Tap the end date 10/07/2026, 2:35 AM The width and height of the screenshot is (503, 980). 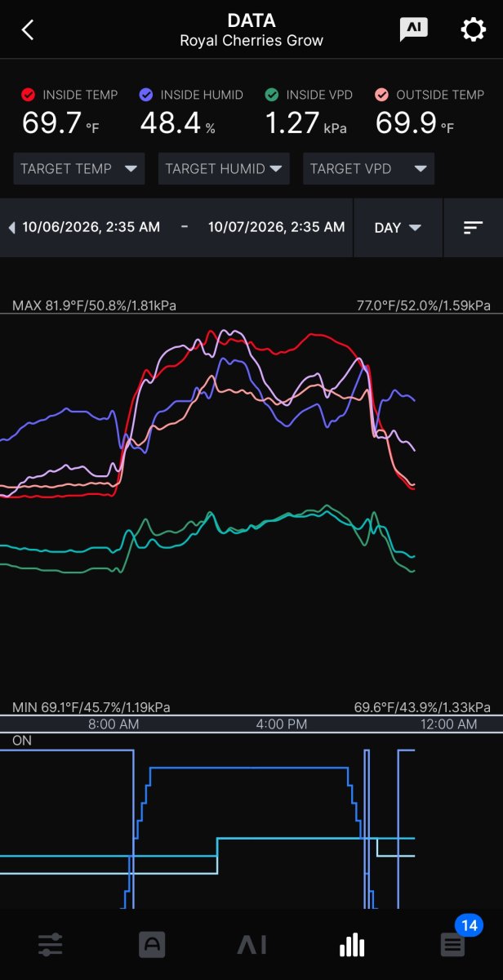[x=277, y=228]
